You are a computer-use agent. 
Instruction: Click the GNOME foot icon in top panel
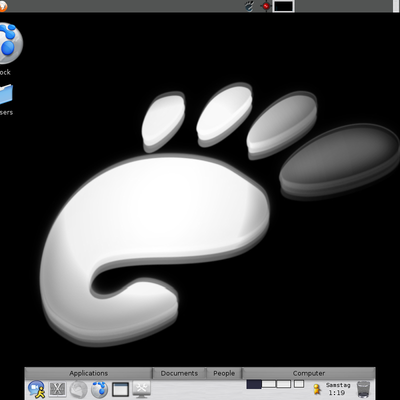(249, 6)
